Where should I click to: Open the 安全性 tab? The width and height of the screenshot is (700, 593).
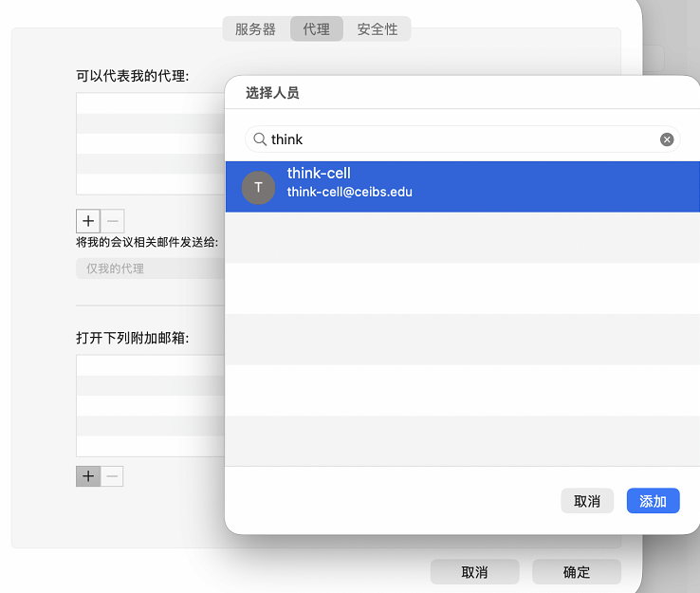point(378,29)
